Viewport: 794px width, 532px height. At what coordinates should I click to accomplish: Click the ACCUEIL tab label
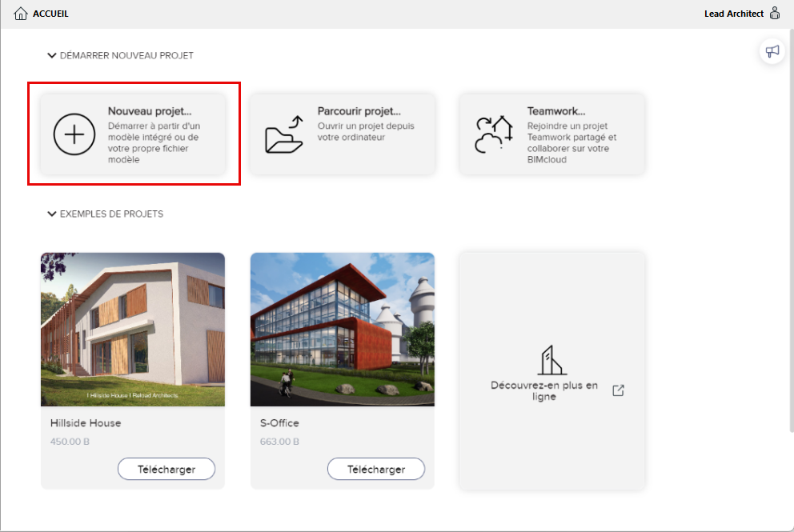(x=50, y=14)
